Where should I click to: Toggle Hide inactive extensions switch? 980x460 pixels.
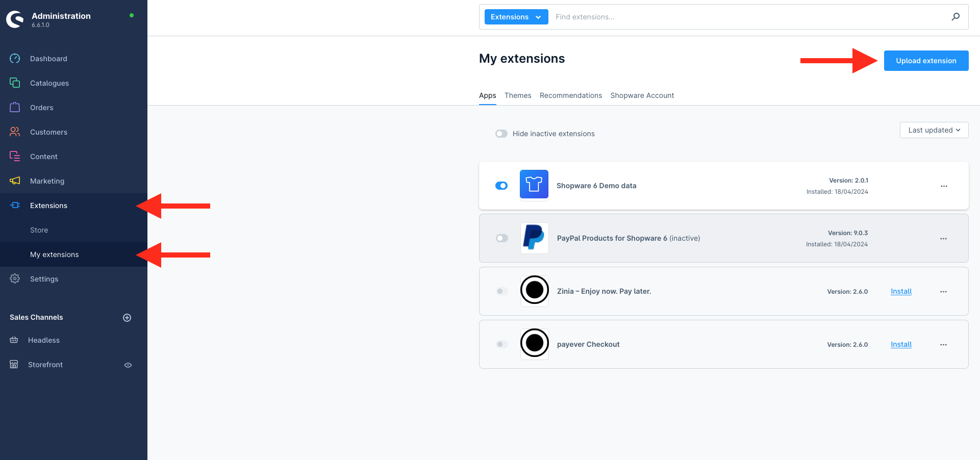point(501,134)
